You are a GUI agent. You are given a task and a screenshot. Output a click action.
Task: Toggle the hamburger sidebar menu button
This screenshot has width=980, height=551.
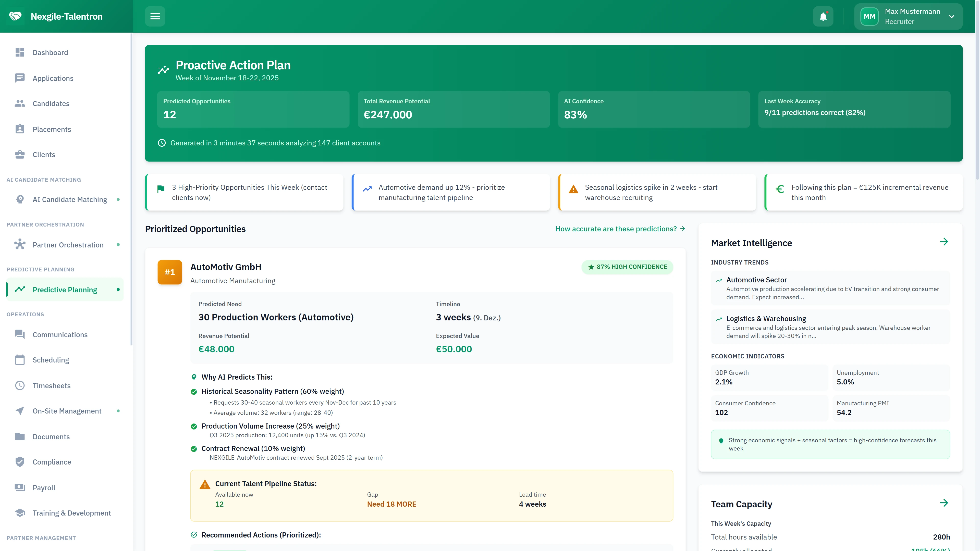tap(155, 16)
